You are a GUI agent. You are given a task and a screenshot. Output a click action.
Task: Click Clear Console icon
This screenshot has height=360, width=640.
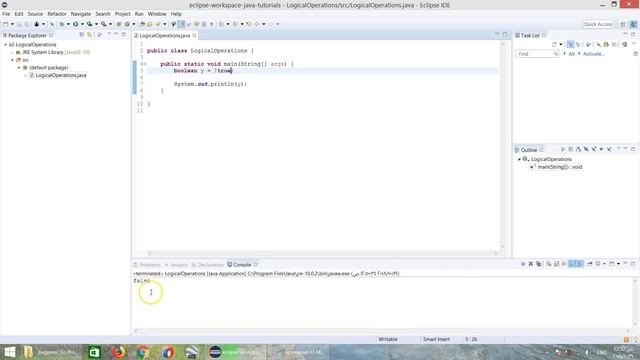click(x=549, y=264)
